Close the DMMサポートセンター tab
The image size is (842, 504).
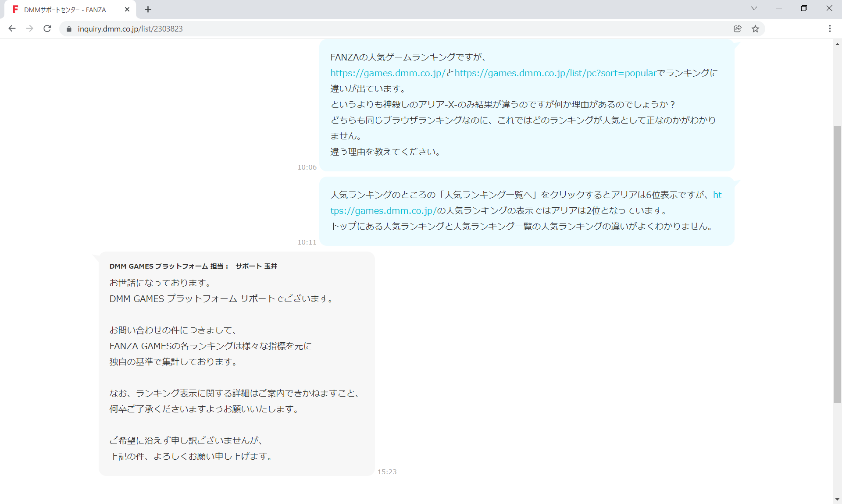coord(127,9)
